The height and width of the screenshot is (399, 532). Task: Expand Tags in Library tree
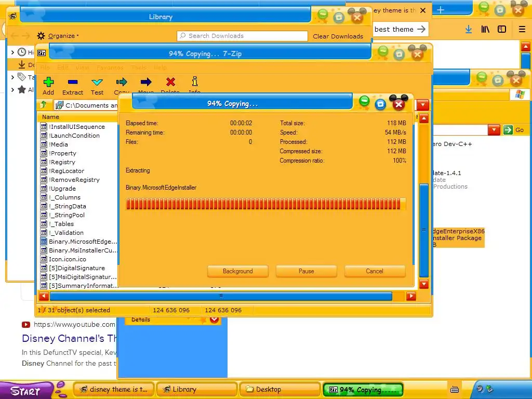click(12, 77)
